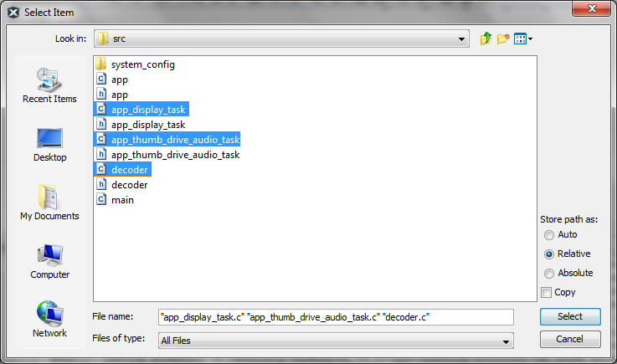617x364 pixels.
Task: Open Recent Items in sidebar
Action: tap(49, 85)
